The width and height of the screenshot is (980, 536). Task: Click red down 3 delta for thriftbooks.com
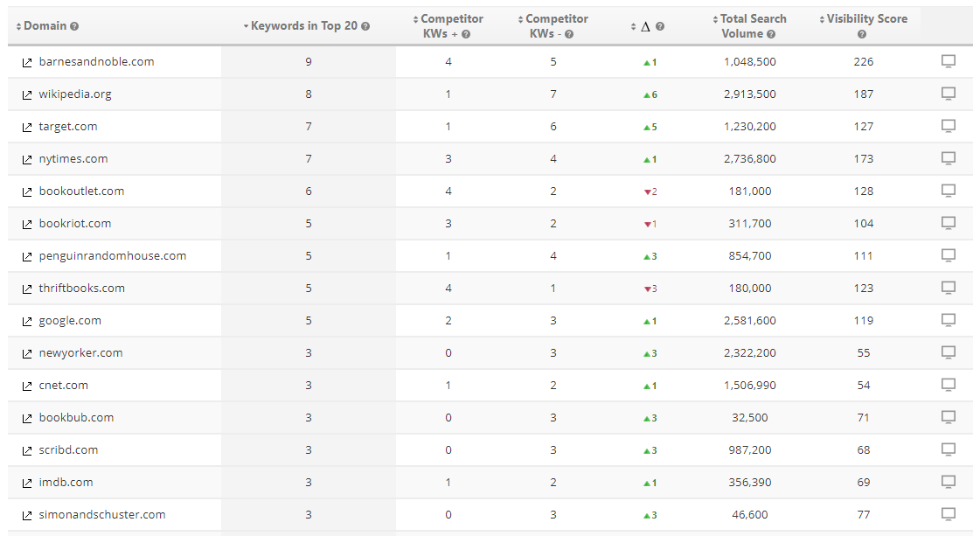650,289
